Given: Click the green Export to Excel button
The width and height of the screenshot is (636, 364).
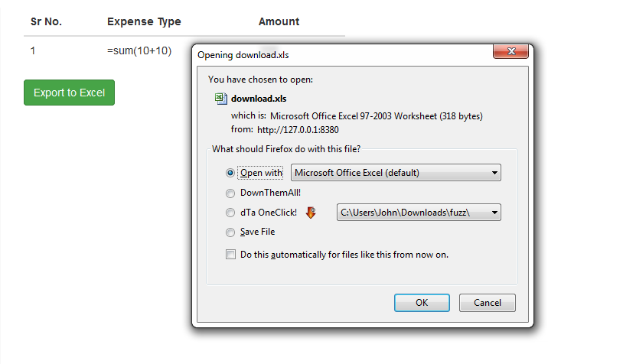Looking at the screenshot, I should click(x=69, y=93).
